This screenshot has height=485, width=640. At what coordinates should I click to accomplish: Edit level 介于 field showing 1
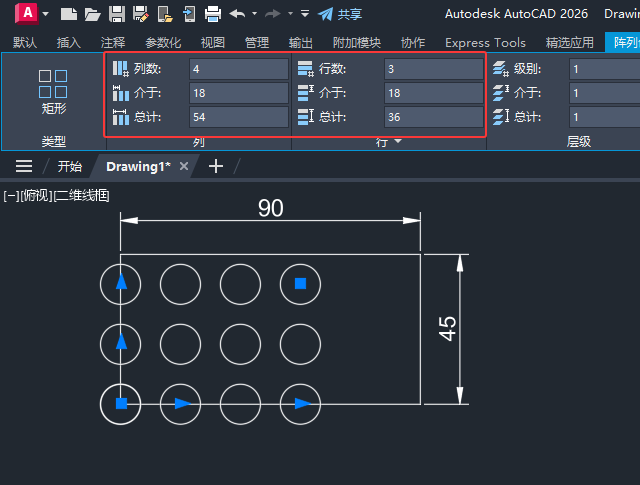click(604, 93)
